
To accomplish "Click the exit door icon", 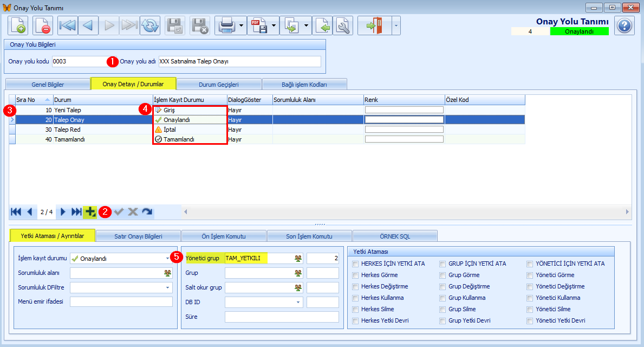I will [375, 25].
